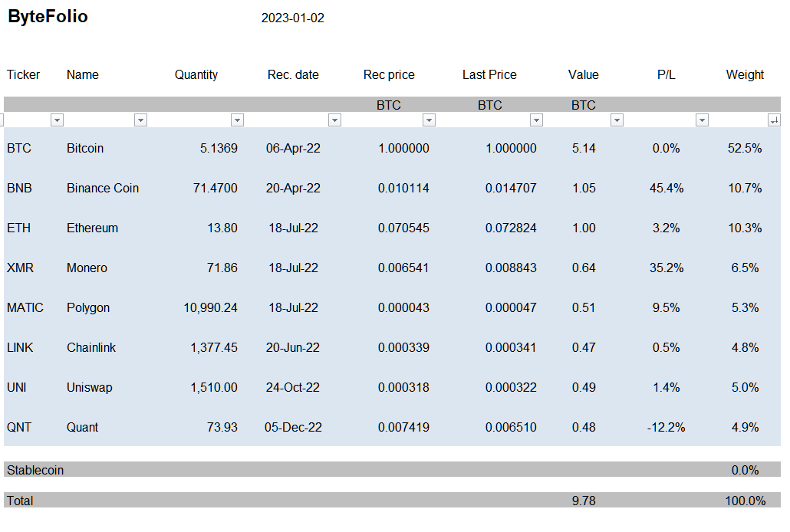The width and height of the screenshot is (790, 532).
Task: Select the Chainlink name cell
Action: click(x=91, y=347)
